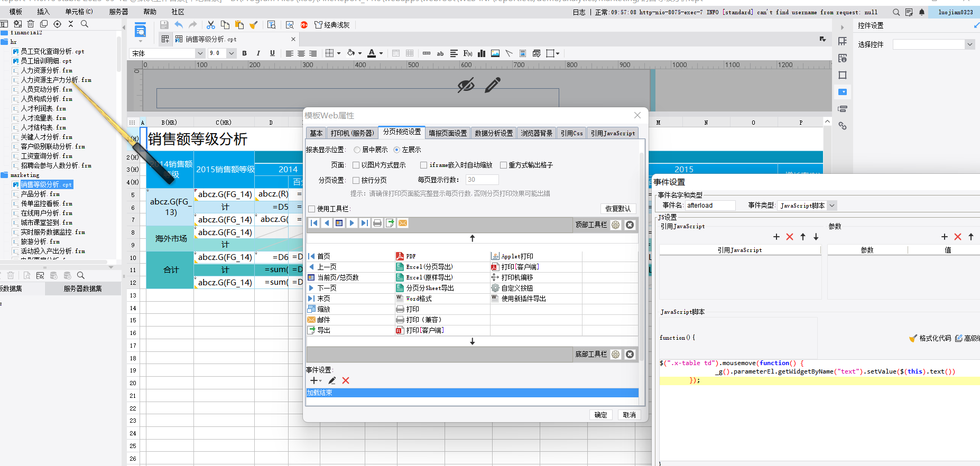Switch to the 填报页面设置 tab
Screen dimensions: 980x466
(x=448, y=133)
